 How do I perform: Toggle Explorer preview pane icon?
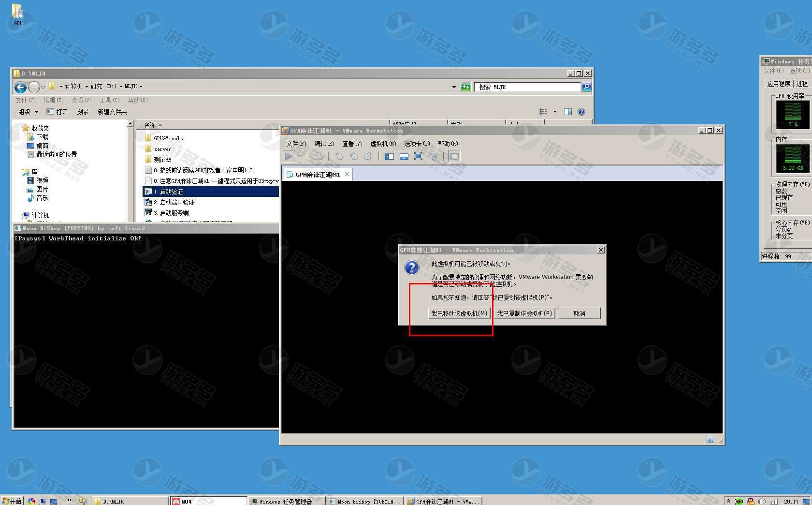[568, 112]
